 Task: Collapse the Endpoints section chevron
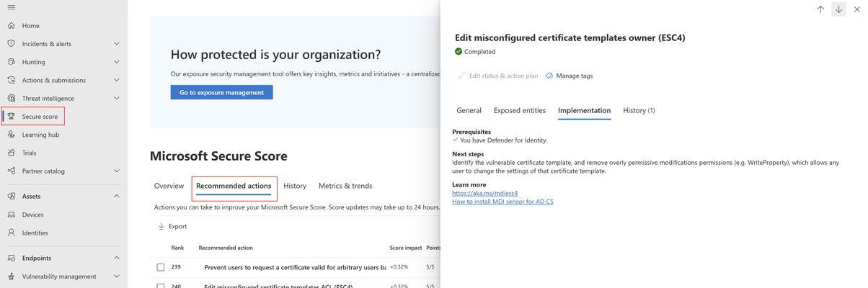click(117, 258)
